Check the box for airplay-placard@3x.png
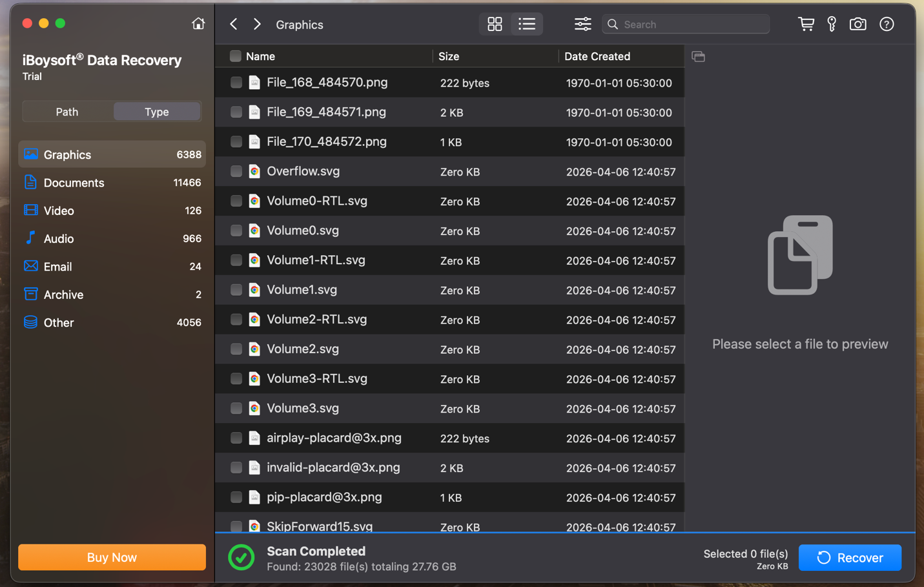 236,438
